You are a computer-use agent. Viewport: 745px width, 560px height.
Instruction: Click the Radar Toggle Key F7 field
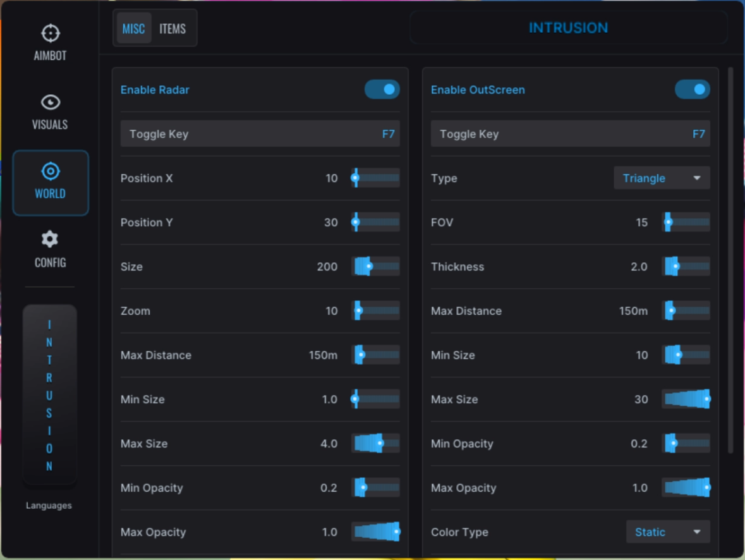260,134
